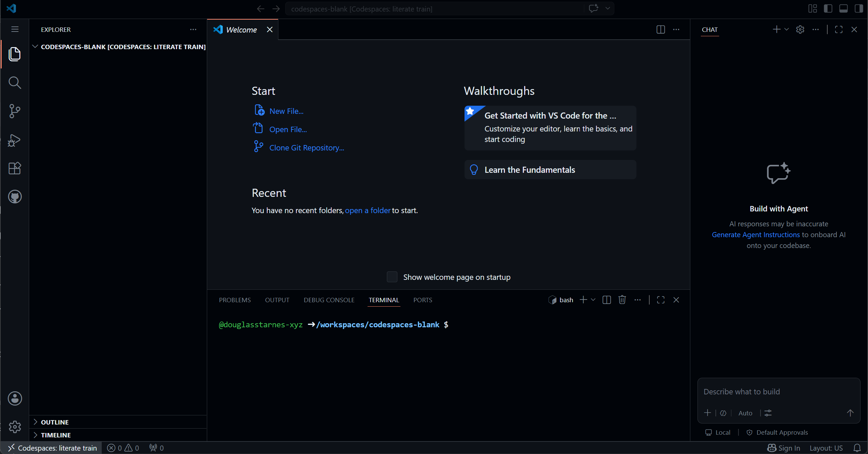
Task: Go back with the navigation arrow
Action: [260, 9]
